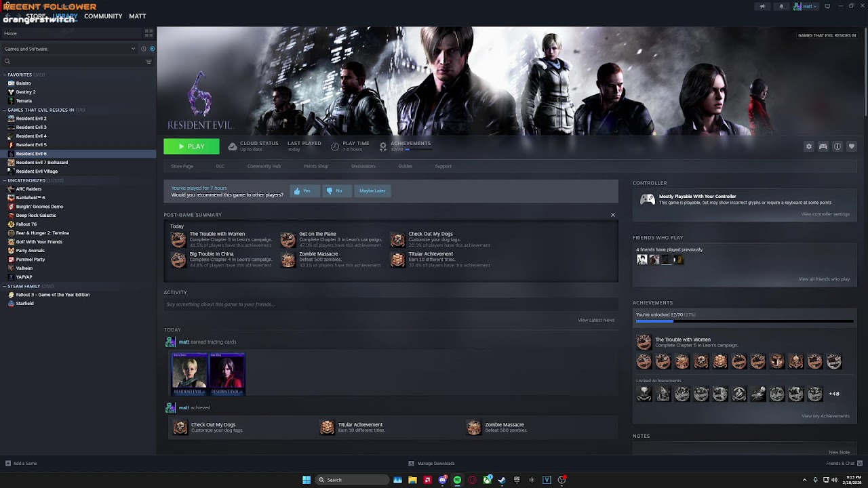The image size is (868, 488).
Task: Open the Manage Downloads icon
Action: tap(411, 464)
